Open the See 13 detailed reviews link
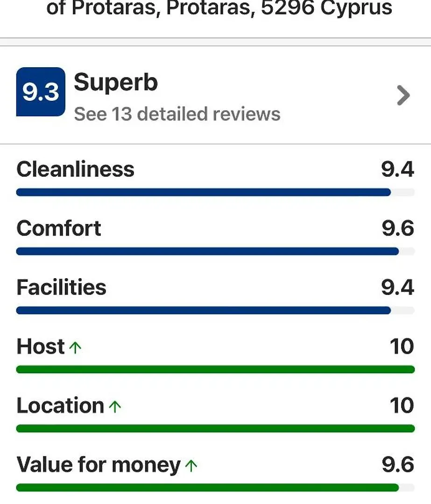 (x=177, y=114)
